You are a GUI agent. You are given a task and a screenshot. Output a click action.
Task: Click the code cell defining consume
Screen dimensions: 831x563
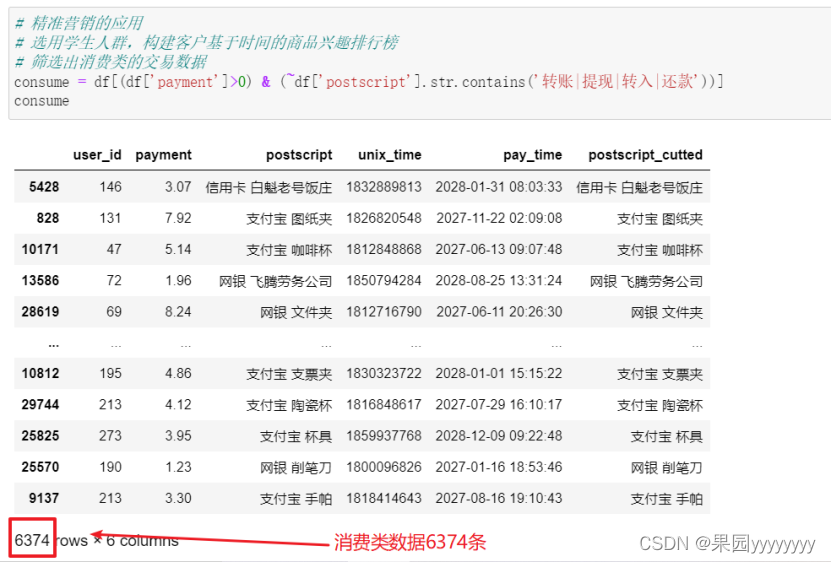click(420, 63)
